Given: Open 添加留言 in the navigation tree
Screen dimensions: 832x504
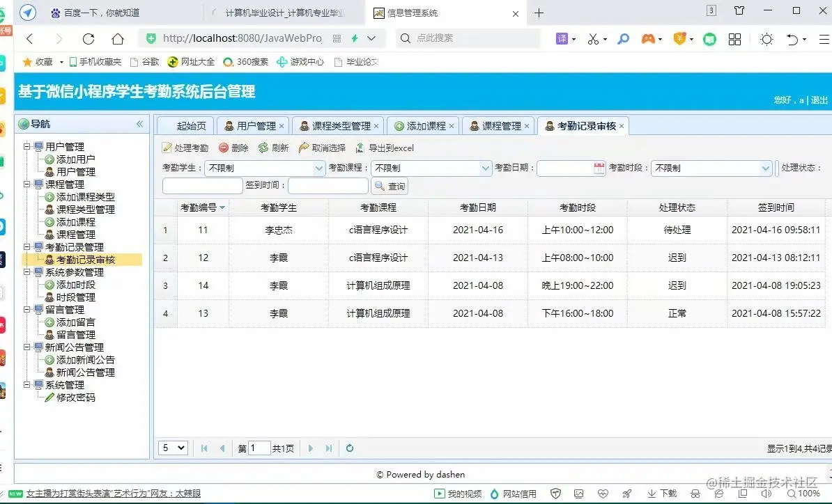Looking at the screenshot, I should click(75, 322).
